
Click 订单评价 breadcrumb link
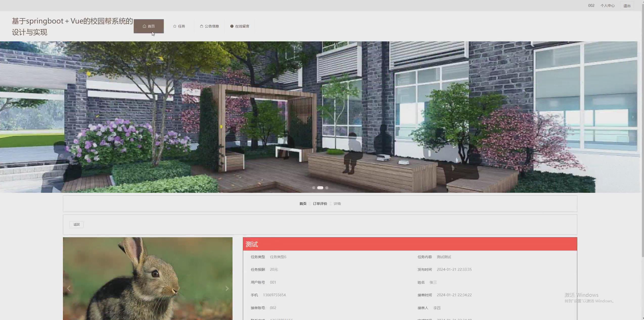coord(320,204)
